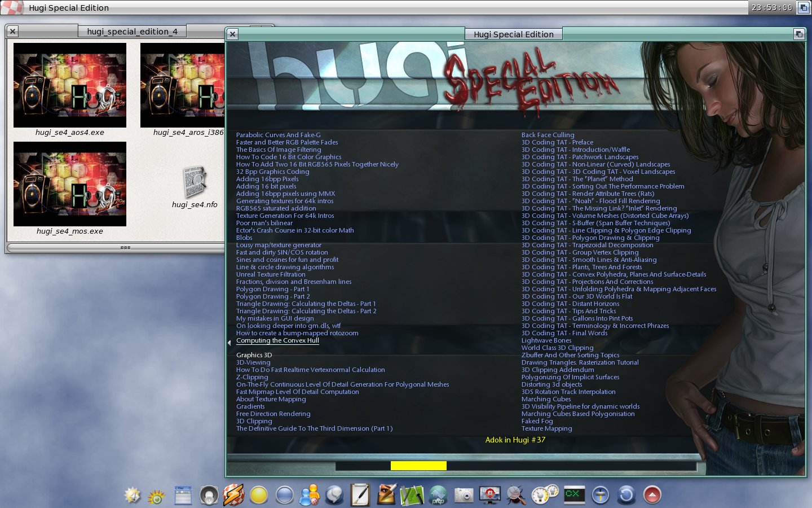Open Unreal Texture Filtration article
Screen dimensions: 812x508
271,274
